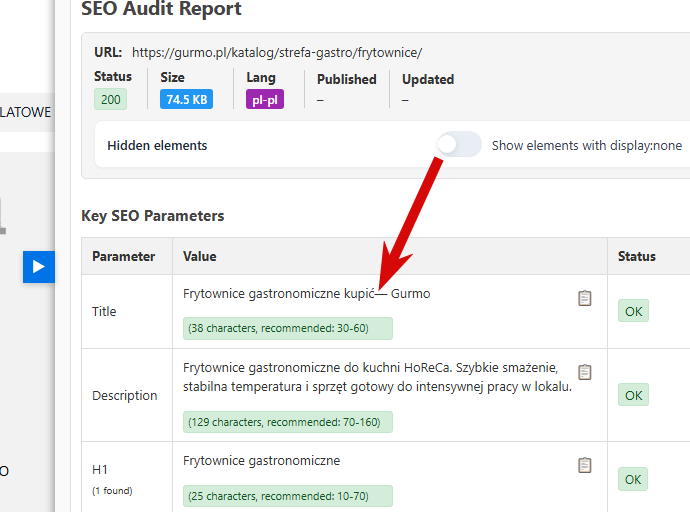Click the "129 characters" recommendation badge
This screenshot has width=690, height=512.
pos(288,422)
